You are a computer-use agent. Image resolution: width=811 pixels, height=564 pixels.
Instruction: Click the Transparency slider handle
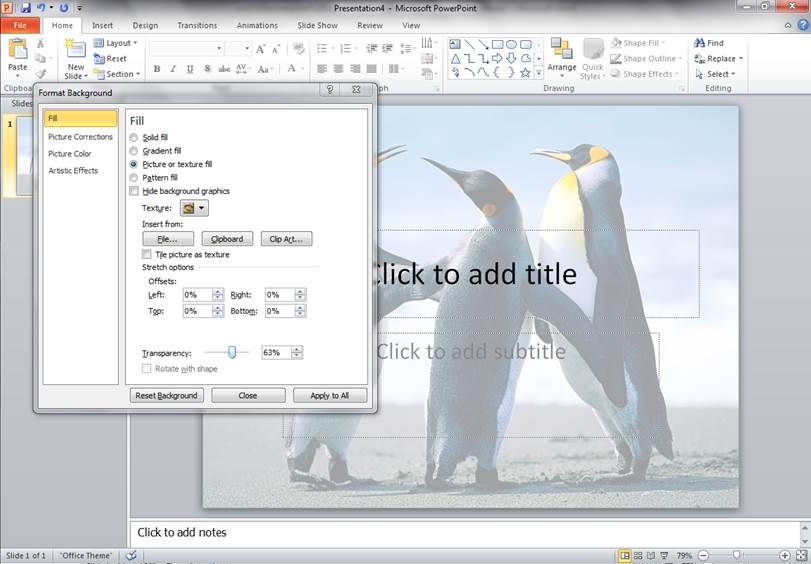[232, 352]
